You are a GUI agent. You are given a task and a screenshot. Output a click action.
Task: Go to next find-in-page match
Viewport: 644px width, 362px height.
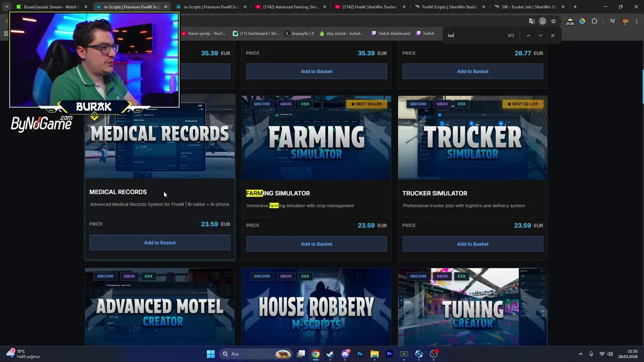[540, 36]
